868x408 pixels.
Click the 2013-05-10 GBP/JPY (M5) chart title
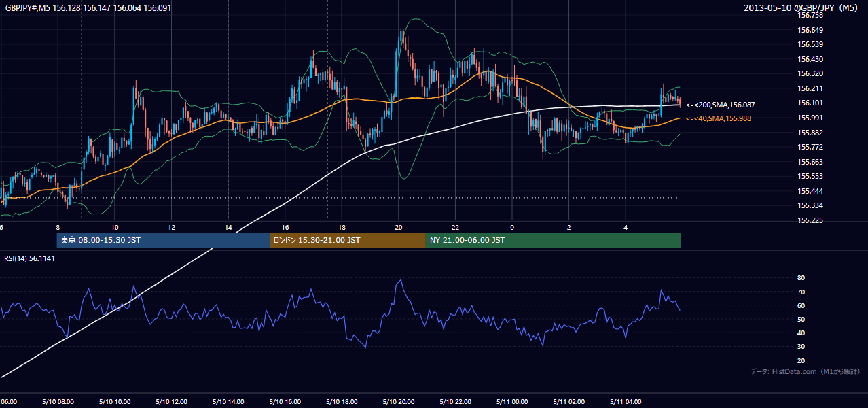[801, 7]
